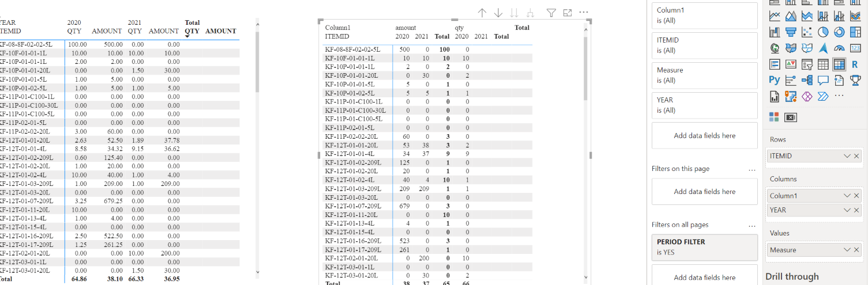Select the globe map visualization
This screenshot has width=868, height=285.
pyautogui.click(x=775, y=48)
